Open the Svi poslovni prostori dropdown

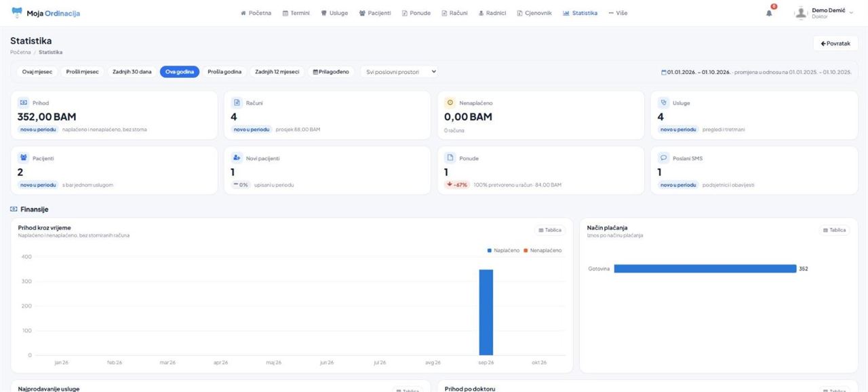click(401, 71)
